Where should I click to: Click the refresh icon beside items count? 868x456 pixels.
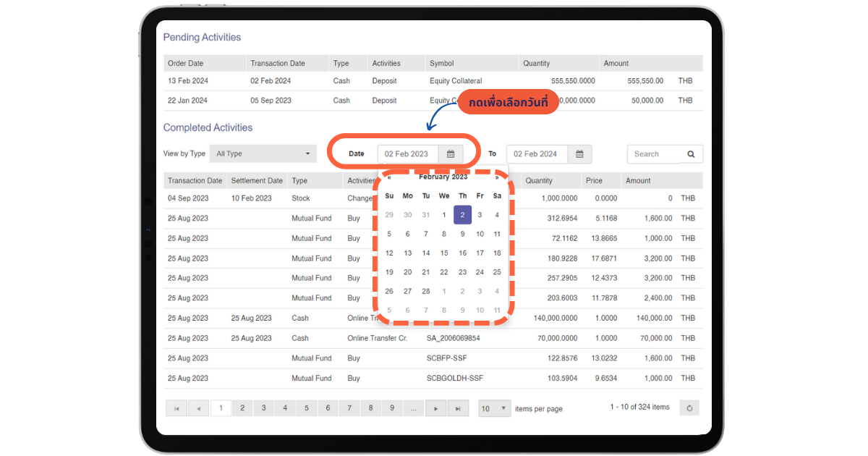[689, 408]
